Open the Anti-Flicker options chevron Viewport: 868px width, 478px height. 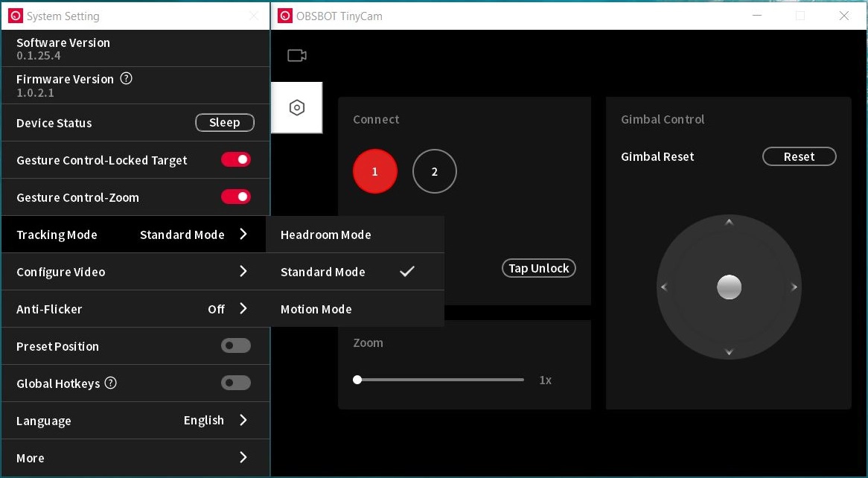click(243, 308)
